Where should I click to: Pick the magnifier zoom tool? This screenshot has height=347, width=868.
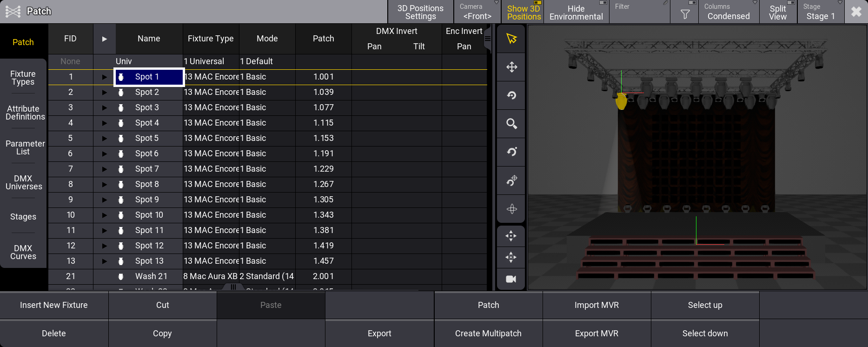point(511,124)
